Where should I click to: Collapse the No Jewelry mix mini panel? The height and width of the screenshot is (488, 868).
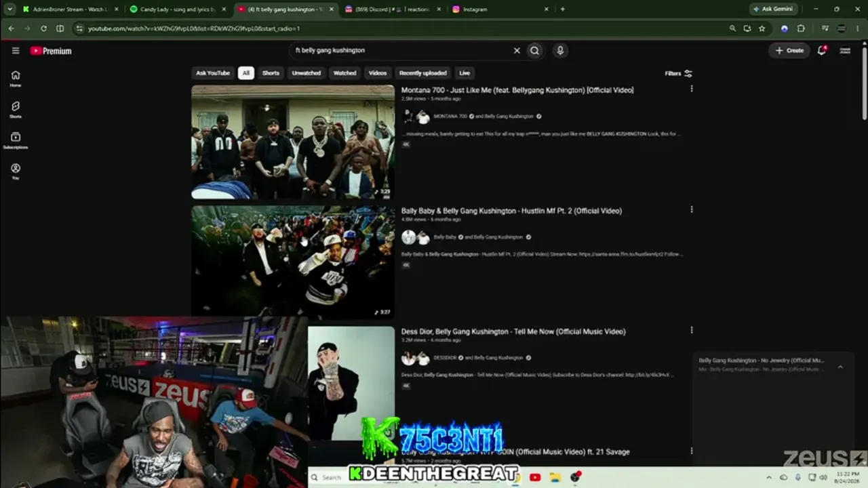840,367
